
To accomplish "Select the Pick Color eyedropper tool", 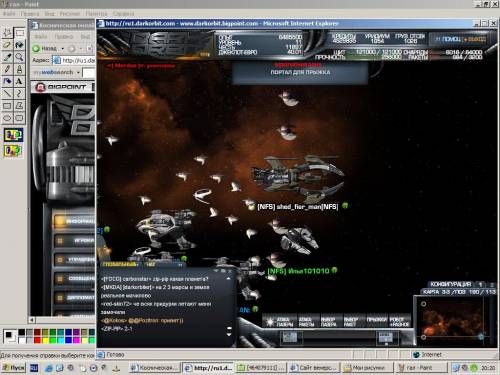I will [7, 57].
